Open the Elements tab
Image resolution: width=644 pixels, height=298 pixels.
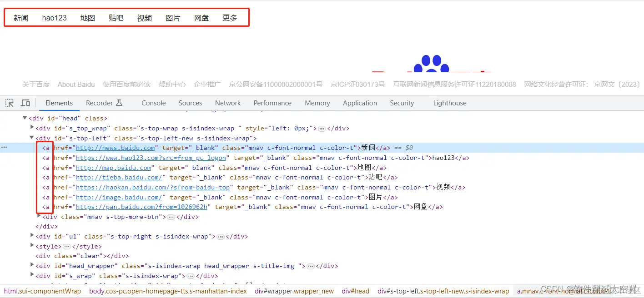click(x=59, y=103)
